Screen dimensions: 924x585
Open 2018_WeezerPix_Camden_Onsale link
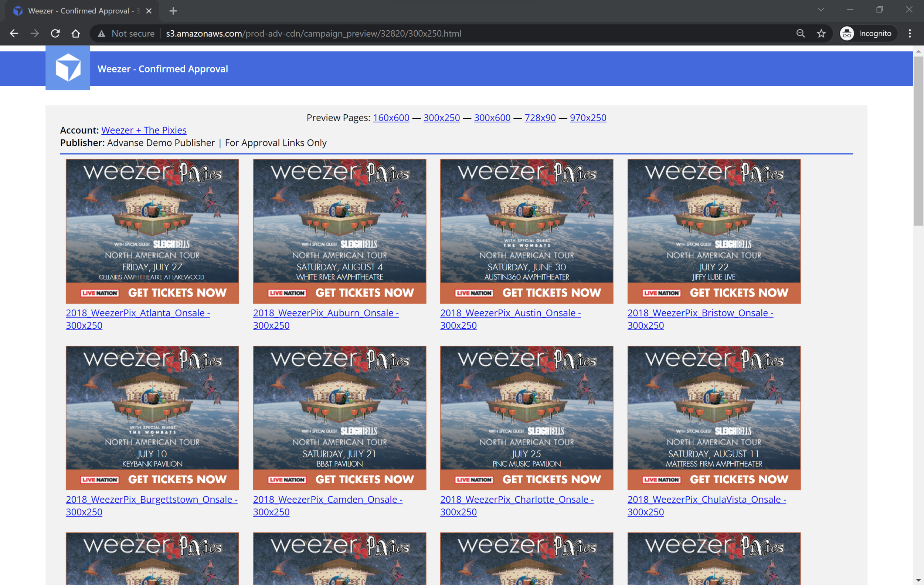[x=327, y=500]
